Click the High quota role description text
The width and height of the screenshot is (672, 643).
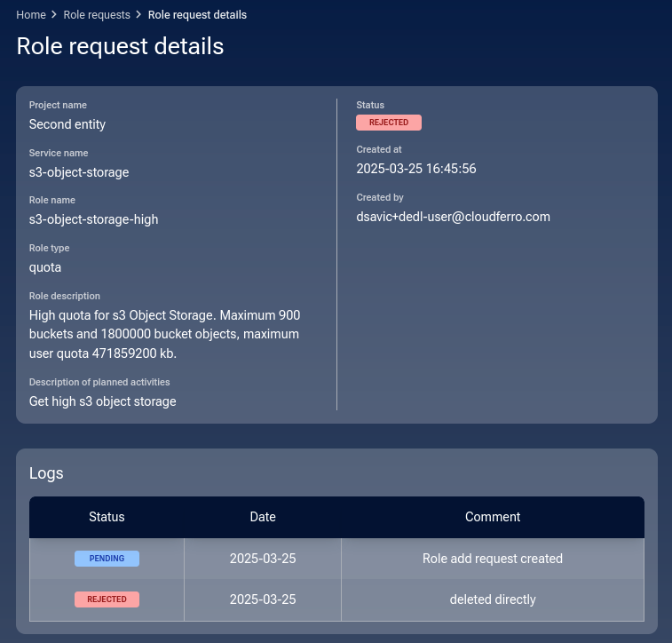pos(164,334)
